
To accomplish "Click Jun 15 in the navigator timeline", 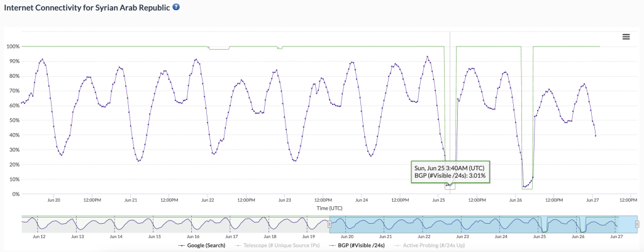I will point(154,237).
